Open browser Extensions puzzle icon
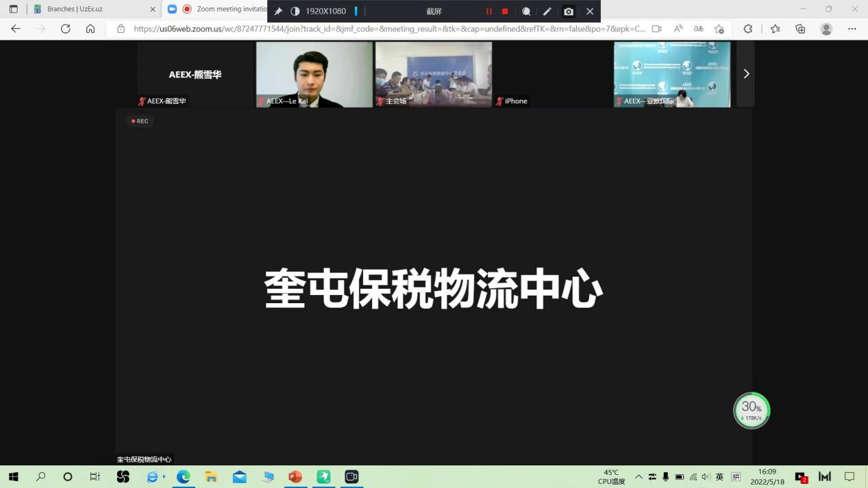The image size is (868, 488). click(x=747, y=29)
